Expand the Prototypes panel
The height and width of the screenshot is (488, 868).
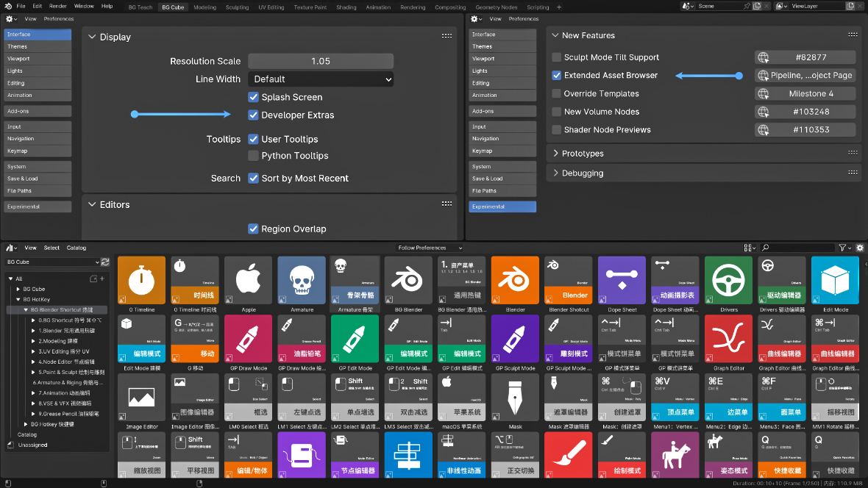click(x=556, y=154)
